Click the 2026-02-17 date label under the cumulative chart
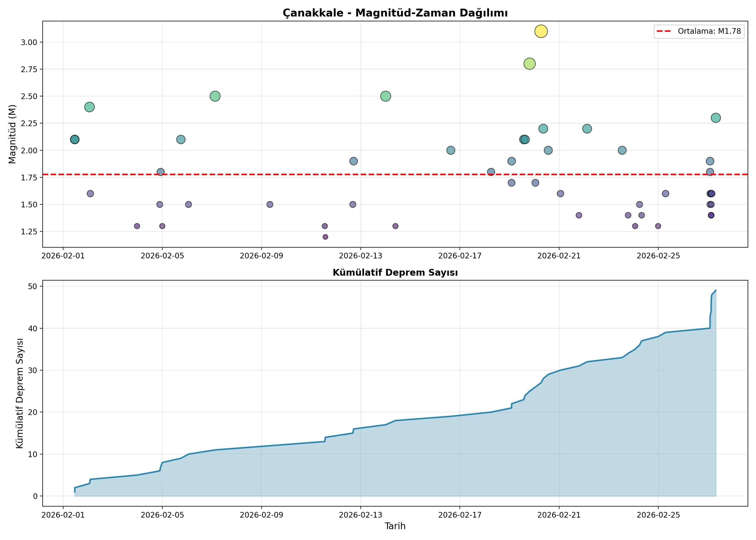Screen dimensions: 756x540 pos(460,515)
